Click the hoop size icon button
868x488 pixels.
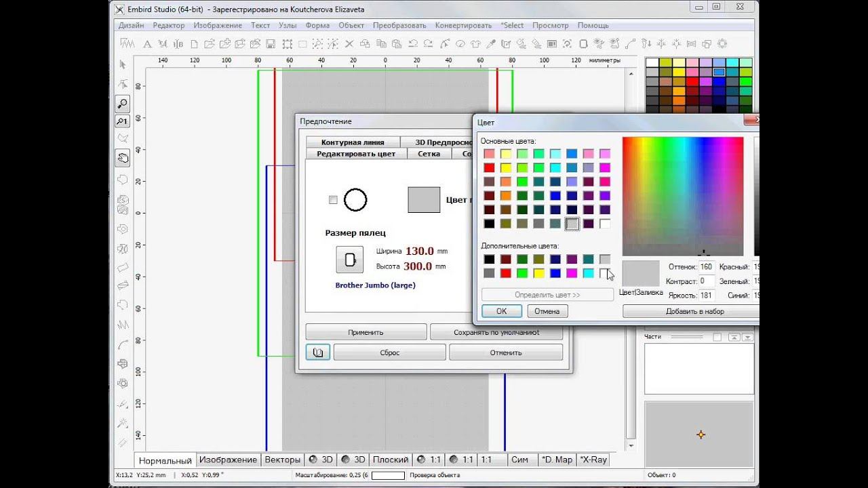[x=349, y=259]
